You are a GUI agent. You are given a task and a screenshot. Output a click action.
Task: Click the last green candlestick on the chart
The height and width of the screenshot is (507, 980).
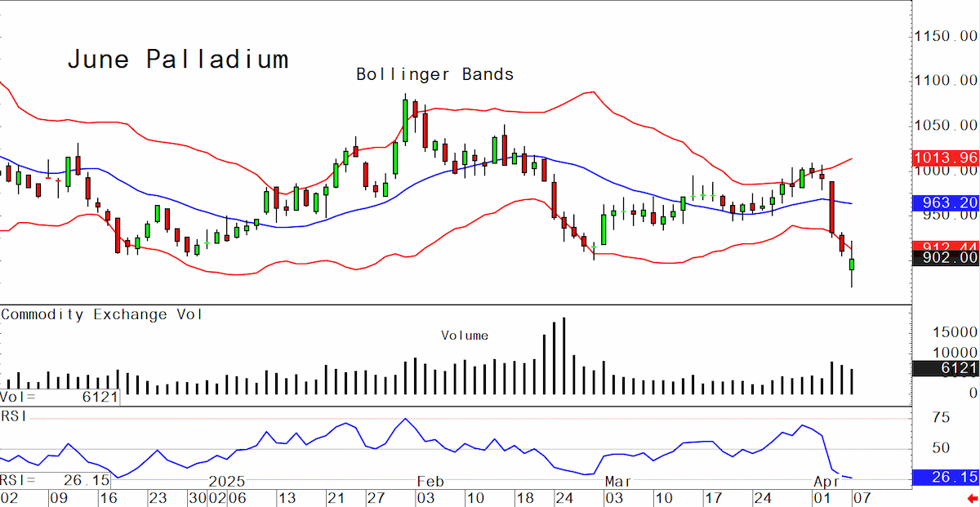852,265
